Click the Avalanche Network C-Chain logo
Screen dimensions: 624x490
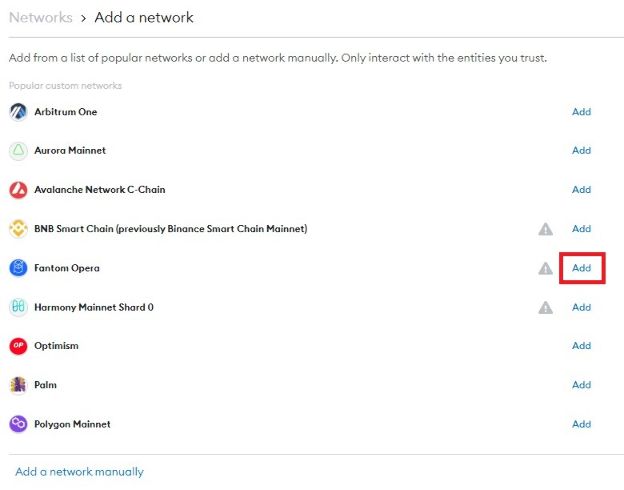pos(18,190)
